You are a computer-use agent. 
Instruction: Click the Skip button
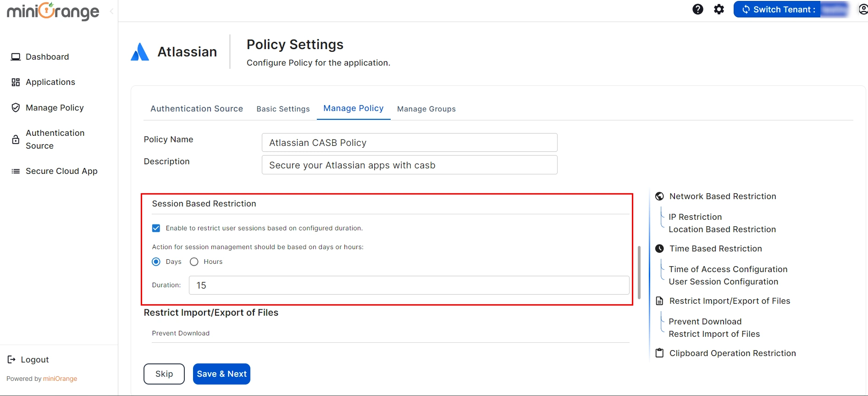pos(164,374)
